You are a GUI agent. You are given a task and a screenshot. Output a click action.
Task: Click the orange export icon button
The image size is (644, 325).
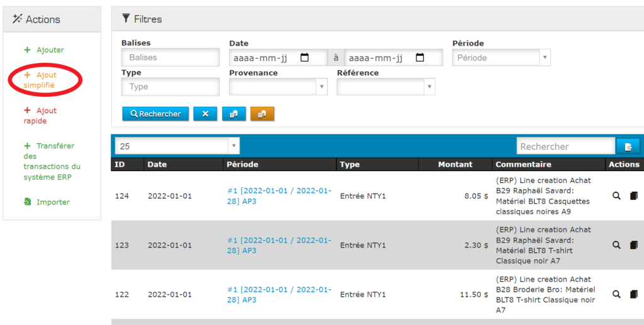click(x=262, y=114)
